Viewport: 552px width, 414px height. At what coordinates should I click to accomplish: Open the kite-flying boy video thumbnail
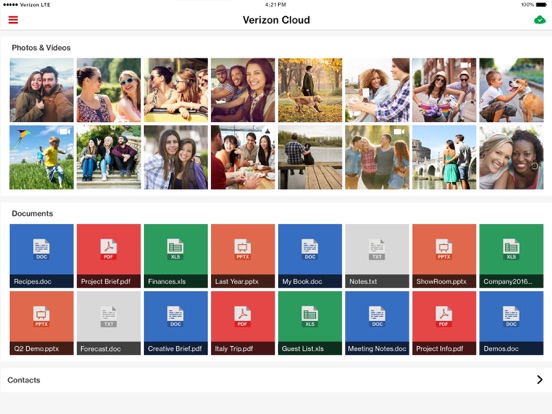(42, 157)
